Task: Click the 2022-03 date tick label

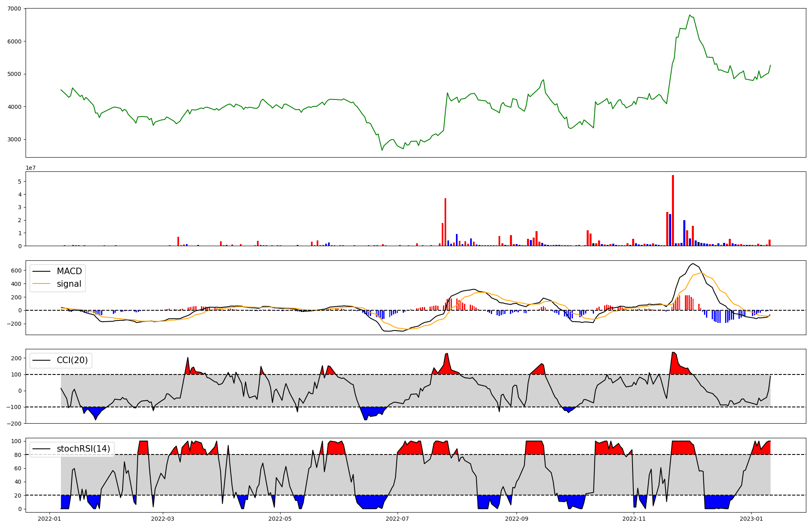Action: pyautogui.click(x=163, y=519)
